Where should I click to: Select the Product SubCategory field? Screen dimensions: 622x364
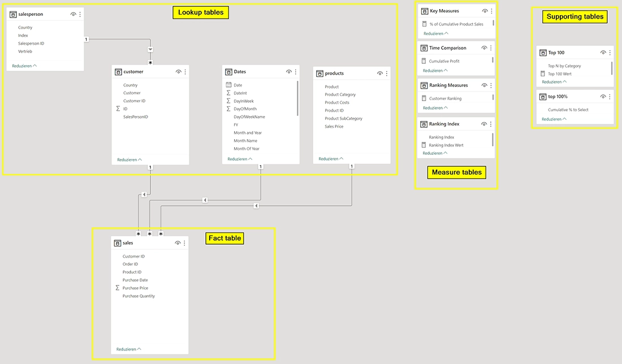click(x=344, y=119)
